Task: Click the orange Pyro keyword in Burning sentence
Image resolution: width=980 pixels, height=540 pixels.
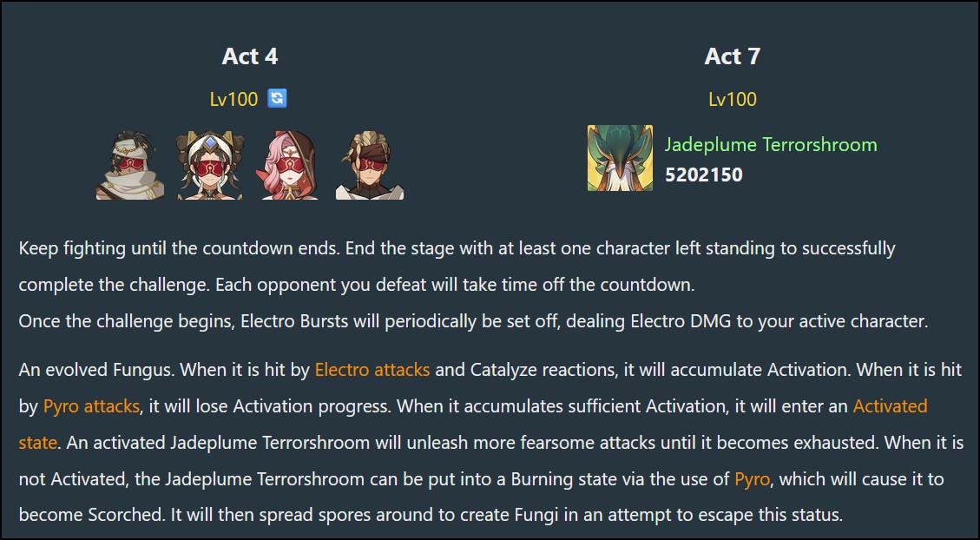Action: pos(752,479)
